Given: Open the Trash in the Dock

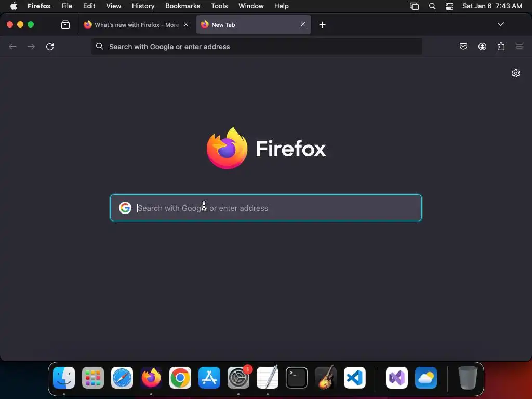Looking at the screenshot, I should 468,378.
